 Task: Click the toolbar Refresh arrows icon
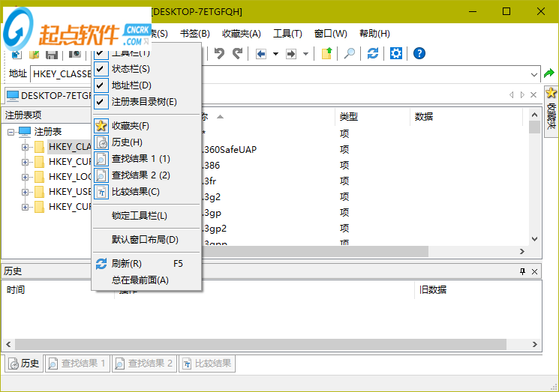point(373,53)
